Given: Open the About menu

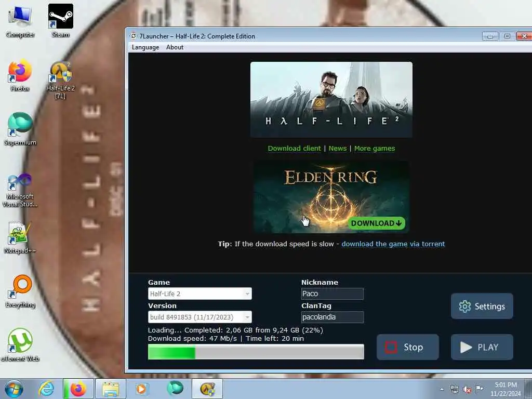Looking at the screenshot, I should (175, 47).
